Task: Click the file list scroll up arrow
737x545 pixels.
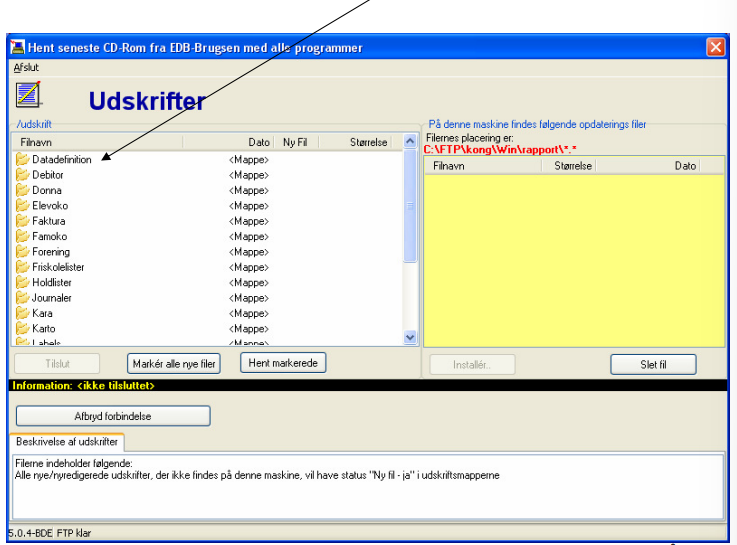Action: pos(410,141)
